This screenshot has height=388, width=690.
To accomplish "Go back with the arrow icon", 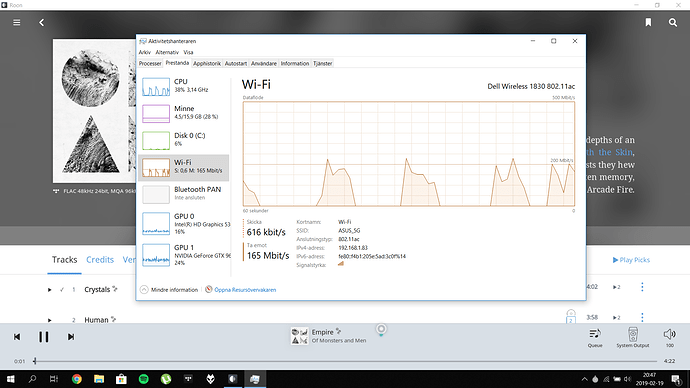I will (41, 22).
